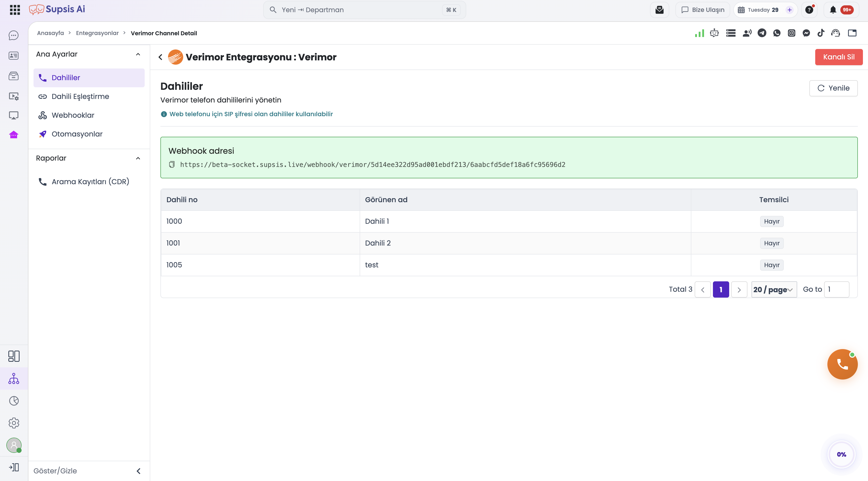Screen dimensions: 868x481
Task: Open the mail inbox icon in header
Action: click(659, 10)
